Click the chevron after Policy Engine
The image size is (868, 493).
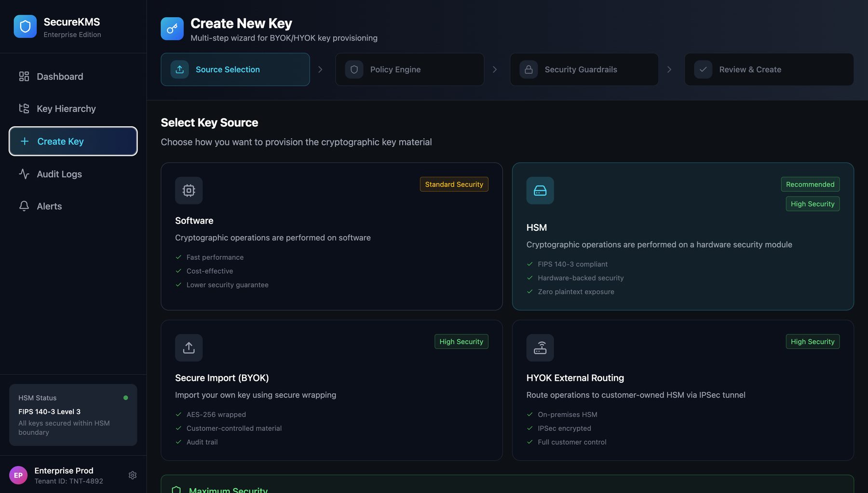495,69
